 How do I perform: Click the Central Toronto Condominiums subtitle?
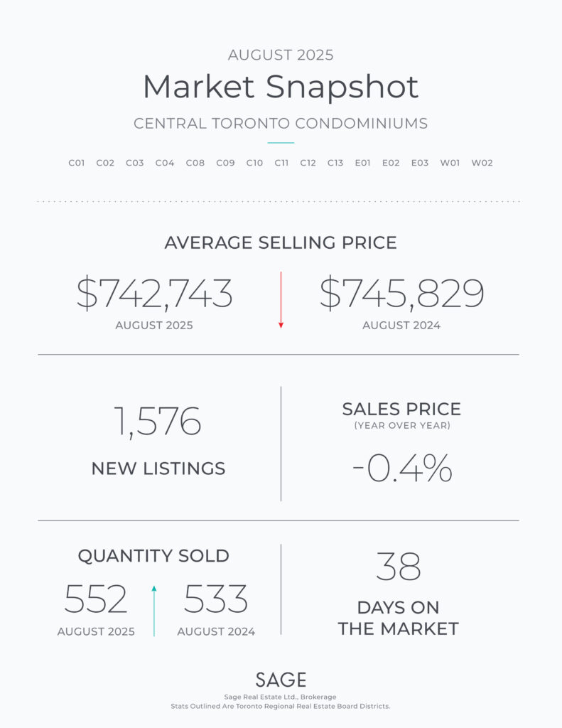(x=281, y=124)
